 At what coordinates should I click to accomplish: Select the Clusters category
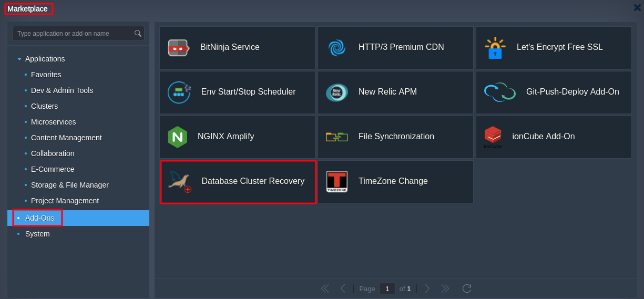[x=44, y=106]
